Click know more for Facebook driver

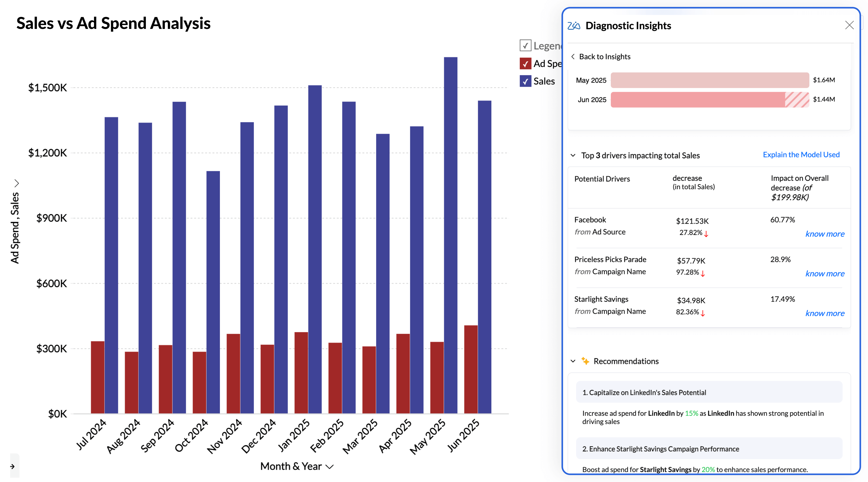pos(825,234)
